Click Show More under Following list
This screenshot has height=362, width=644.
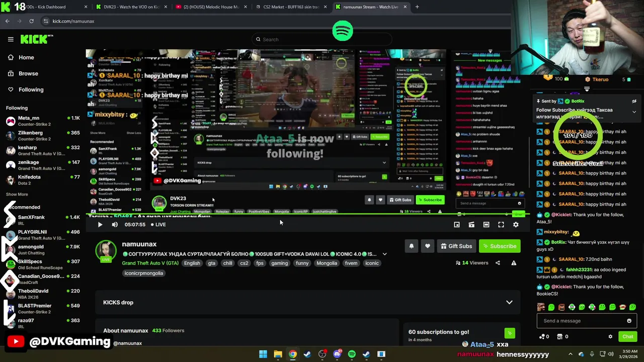pos(17,194)
